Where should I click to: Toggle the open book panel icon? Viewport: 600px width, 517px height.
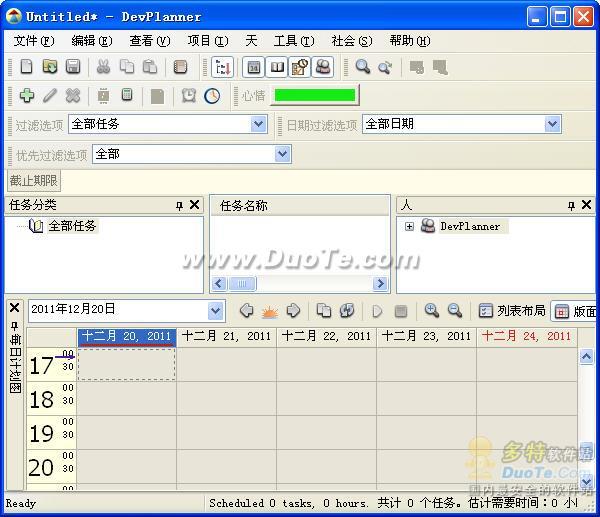click(x=277, y=67)
